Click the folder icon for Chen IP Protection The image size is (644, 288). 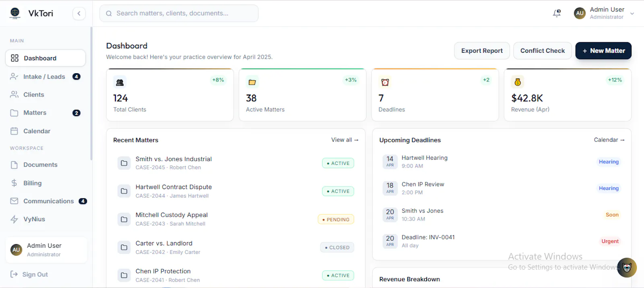(x=124, y=276)
